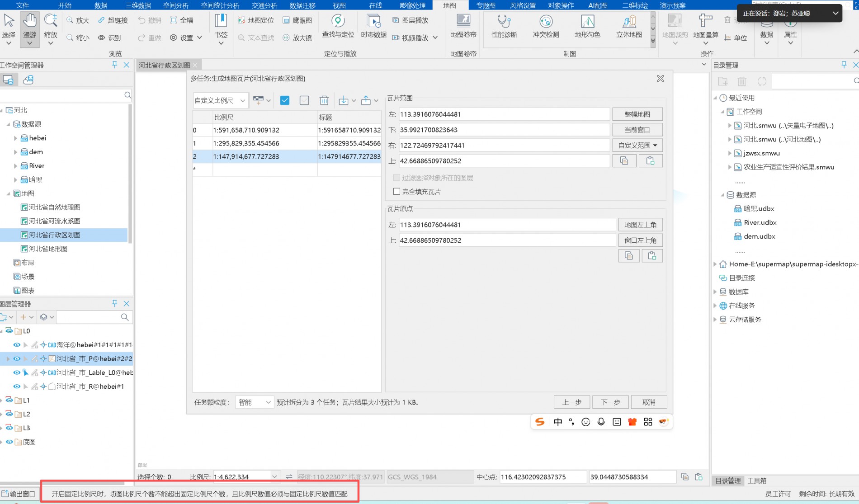Click the 性能诊断 stethoscope icon
Image resolution: width=859 pixels, height=504 pixels.
(x=504, y=22)
